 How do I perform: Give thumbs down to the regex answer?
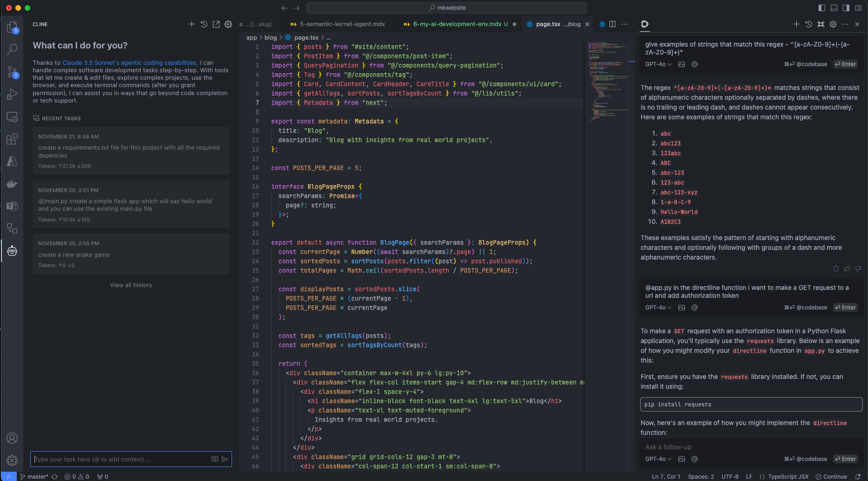858,268
